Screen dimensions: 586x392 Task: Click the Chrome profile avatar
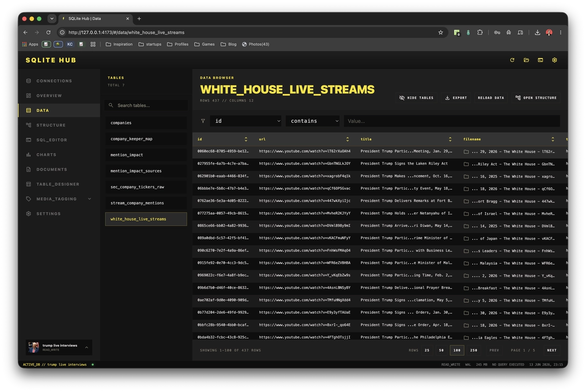coord(549,32)
